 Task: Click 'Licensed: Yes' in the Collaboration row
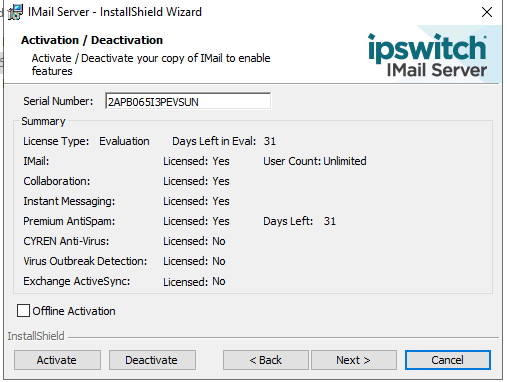[196, 181]
